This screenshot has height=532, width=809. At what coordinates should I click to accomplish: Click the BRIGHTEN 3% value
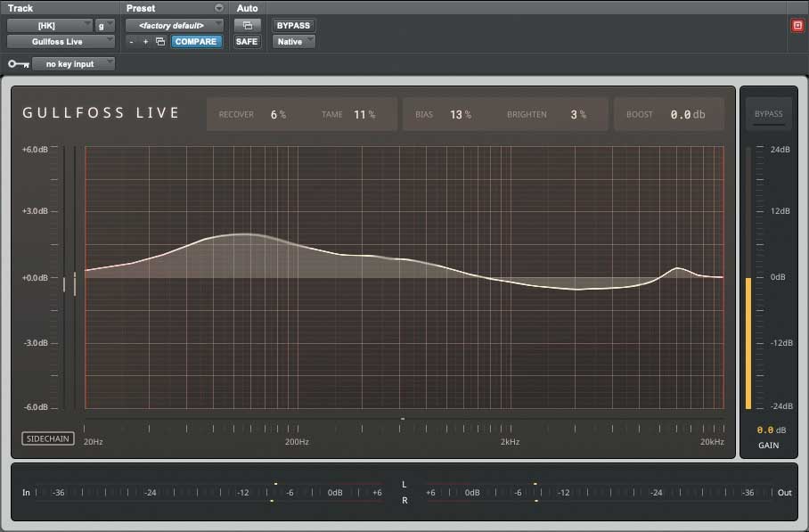[578, 115]
